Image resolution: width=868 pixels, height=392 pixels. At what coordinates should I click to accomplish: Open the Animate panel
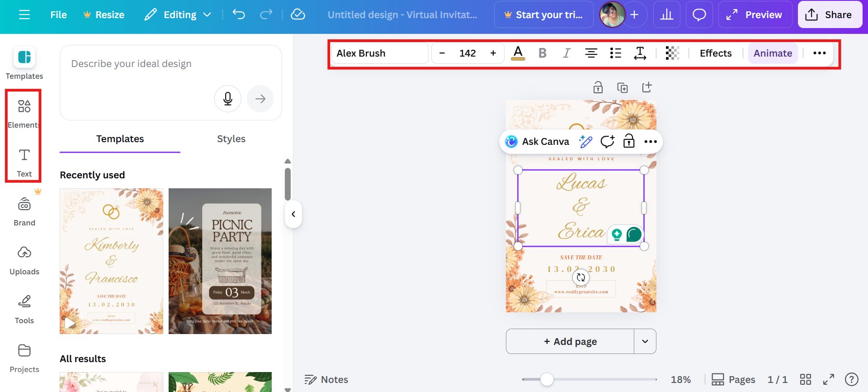pos(773,53)
